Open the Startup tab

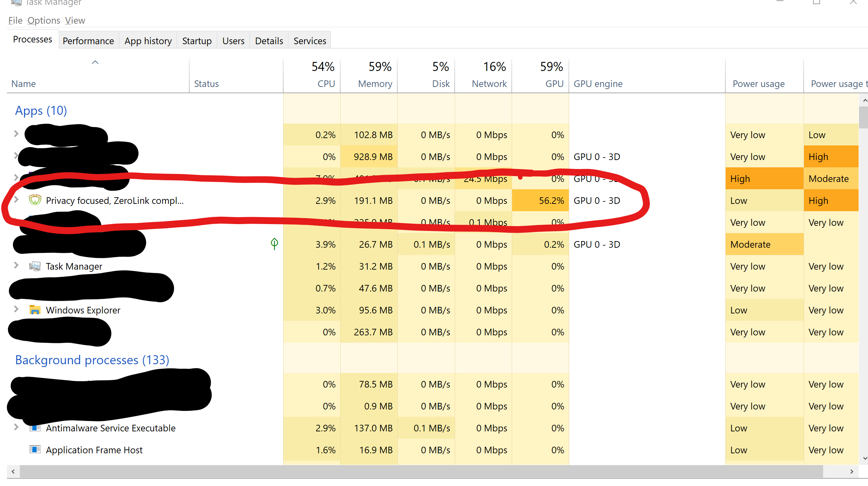[x=197, y=41]
